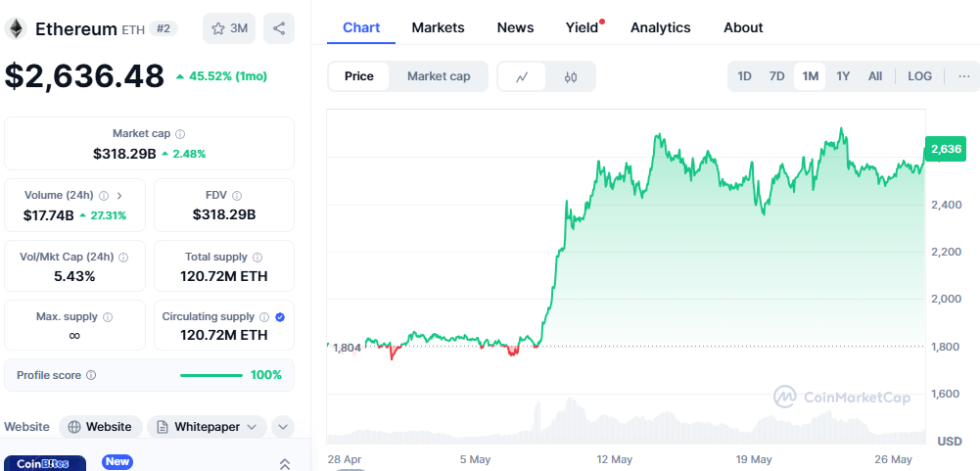
Task: Click the CoinBites banner logo
Action: pos(43,464)
